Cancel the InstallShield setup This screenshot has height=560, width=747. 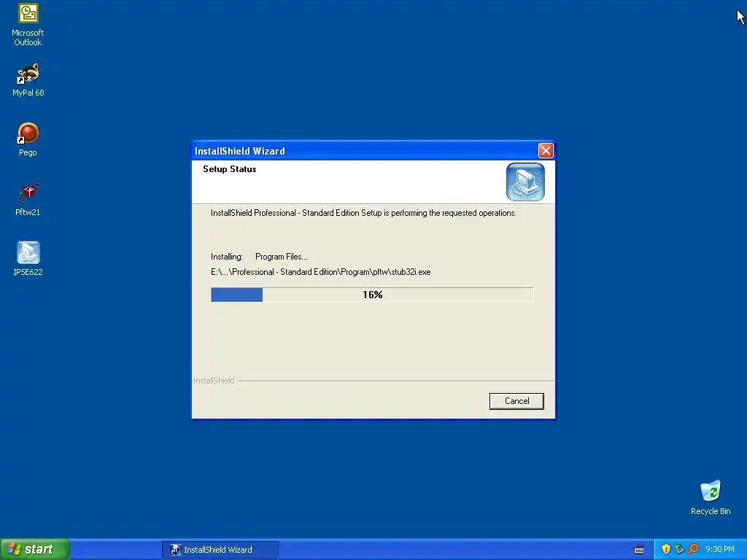coord(516,401)
